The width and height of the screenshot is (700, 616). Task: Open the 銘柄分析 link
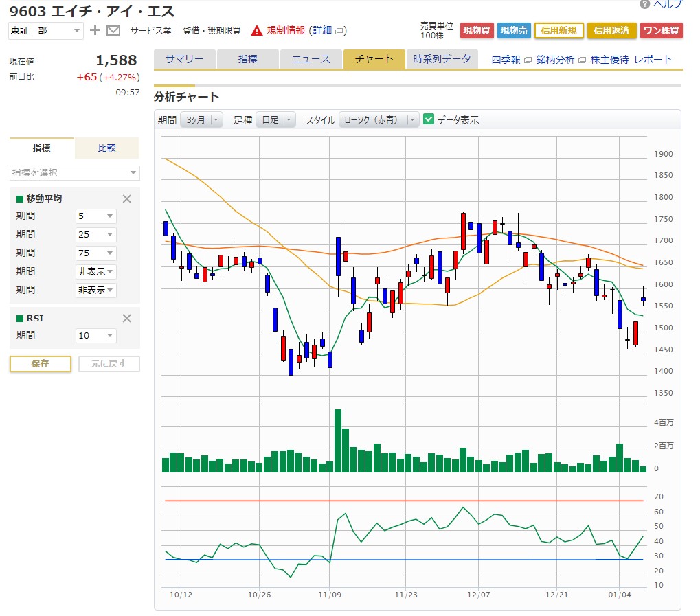pyautogui.click(x=555, y=60)
